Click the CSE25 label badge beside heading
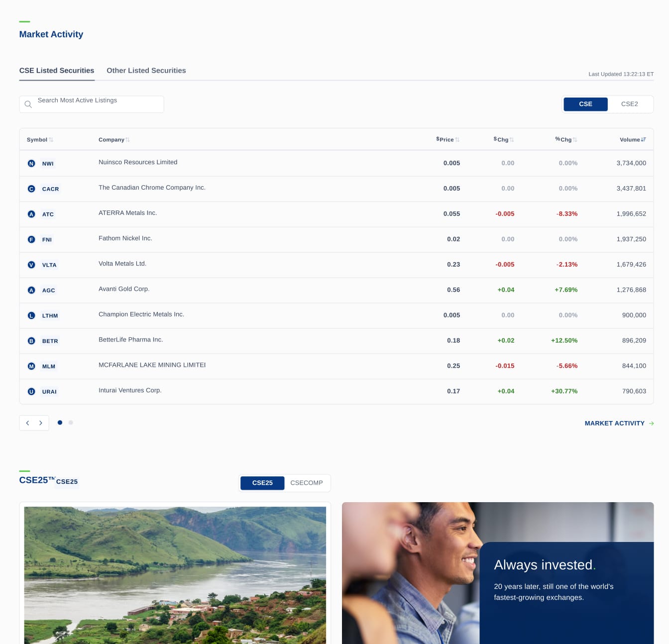The image size is (669, 644). [x=67, y=482]
